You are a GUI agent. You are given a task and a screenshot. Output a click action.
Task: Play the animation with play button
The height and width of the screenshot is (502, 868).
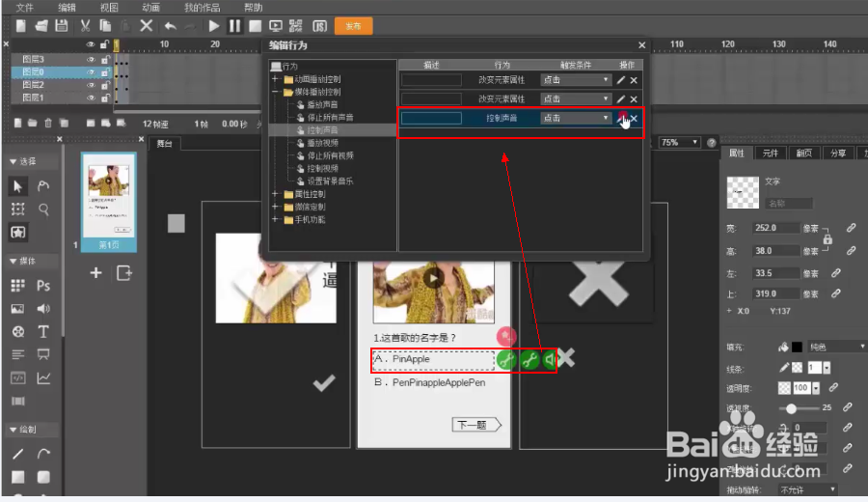[x=214, y=26]
